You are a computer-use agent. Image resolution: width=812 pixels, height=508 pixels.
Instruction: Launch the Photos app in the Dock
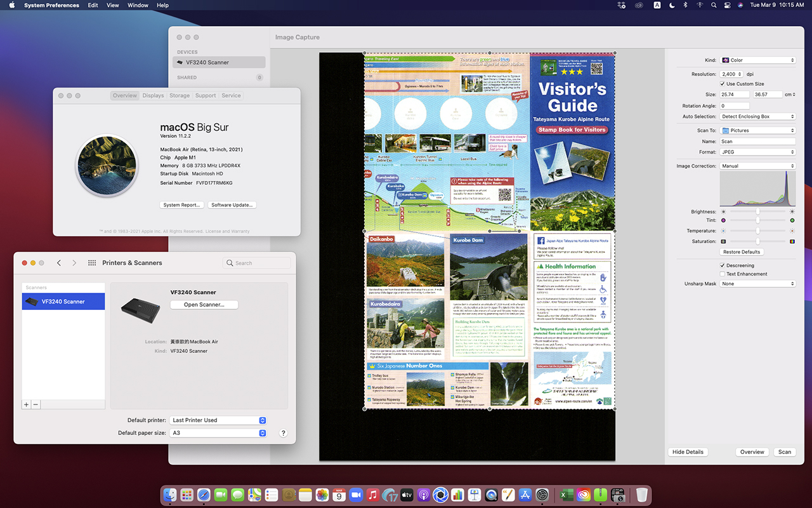click(322, 495)
